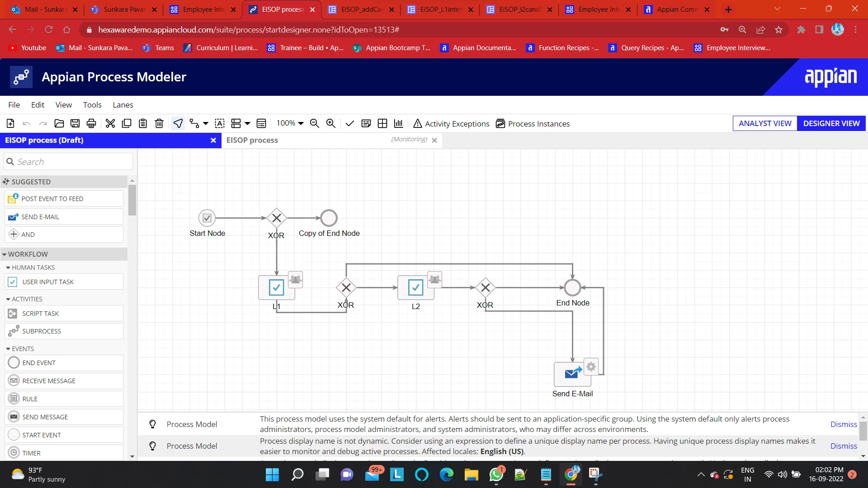Zoom out of the canvas
Image resolution: width=868 pixels, height=488 pixels.
pyautogui.click(x=315, y=123)
